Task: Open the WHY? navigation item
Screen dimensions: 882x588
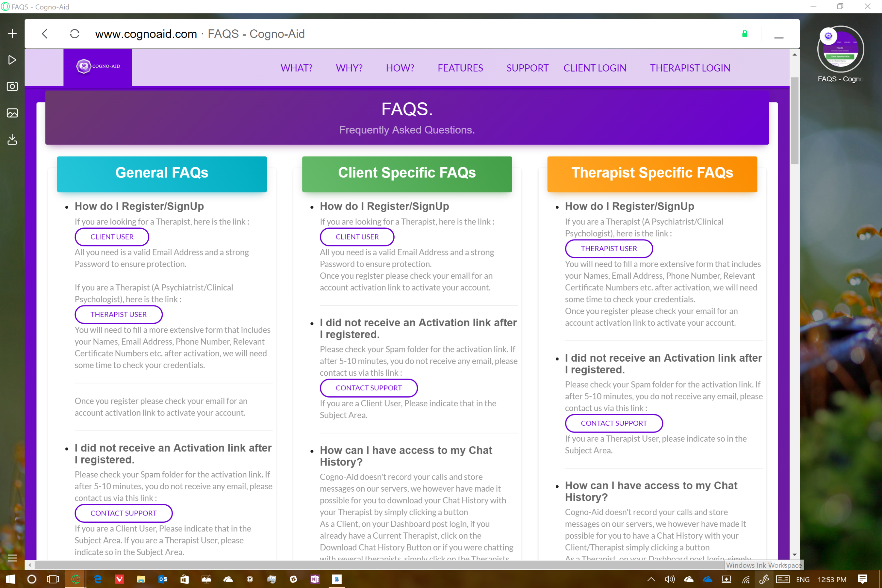Action: coord(349,68)
